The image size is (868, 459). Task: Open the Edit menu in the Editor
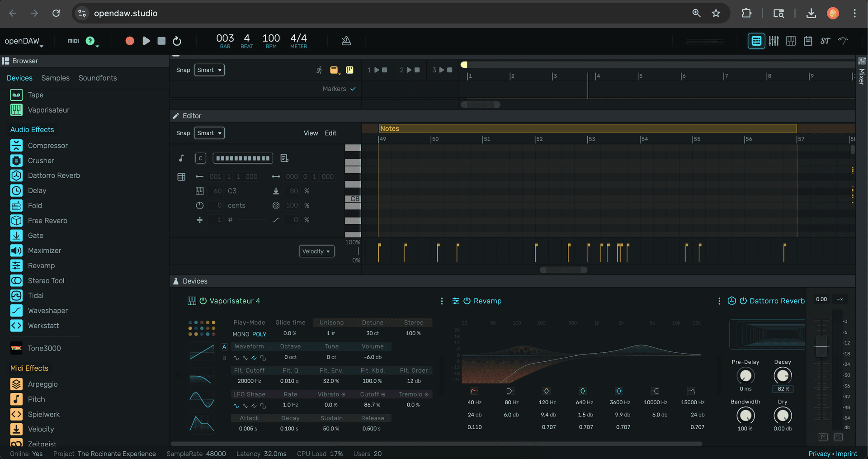click(x=330, y=133)
